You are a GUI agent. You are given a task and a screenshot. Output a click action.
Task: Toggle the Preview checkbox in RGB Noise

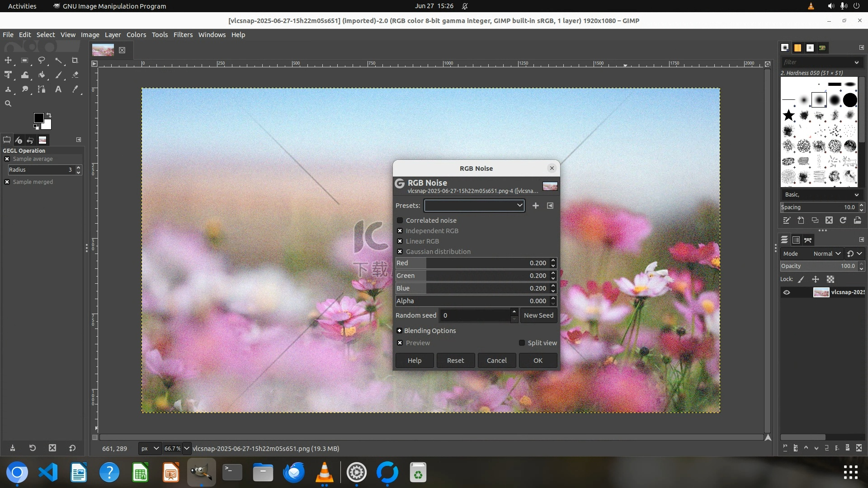400,343
